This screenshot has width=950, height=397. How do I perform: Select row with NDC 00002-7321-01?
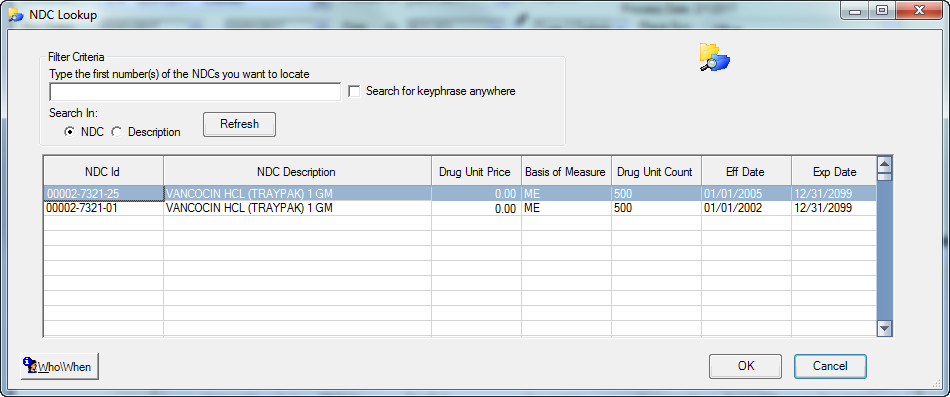[459, 208]
